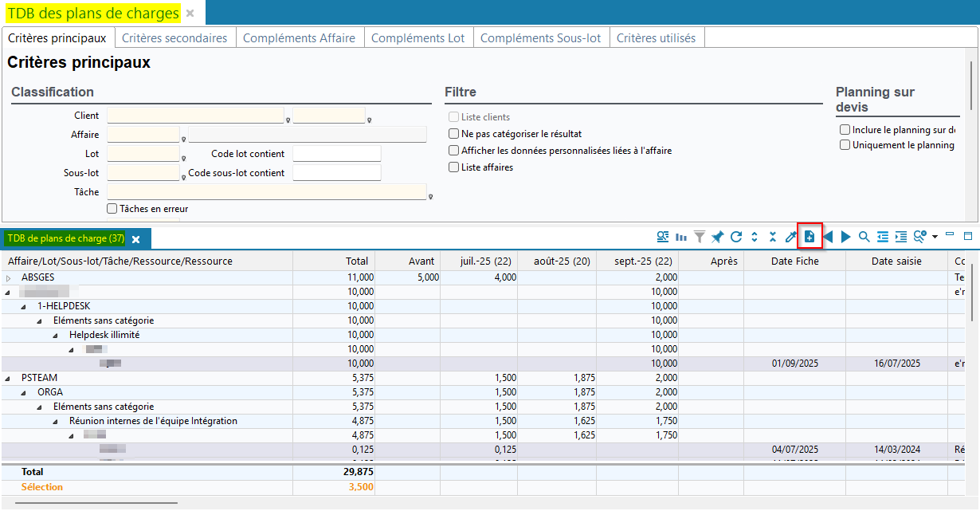The width and height of the screenshot is (980, 511).
Task: Decrease indent level icon in toolbar
Action: point(883,237)
